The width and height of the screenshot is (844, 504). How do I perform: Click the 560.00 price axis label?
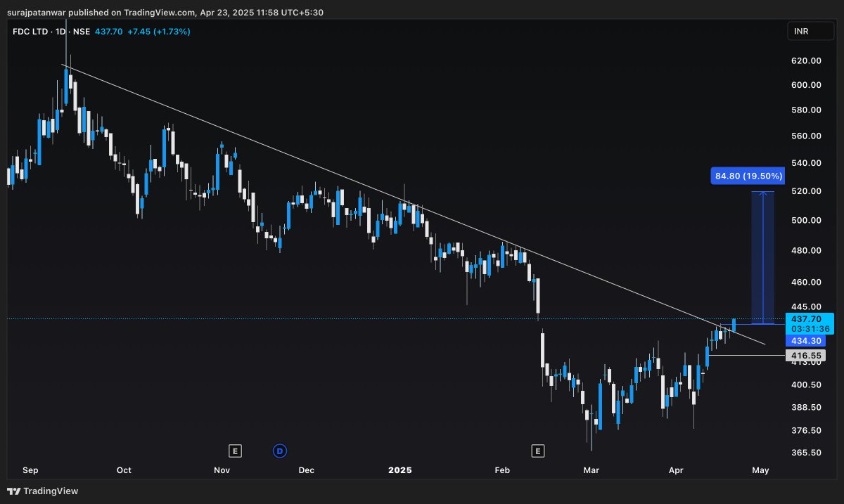pyautogui.click(x=806, y=136)
